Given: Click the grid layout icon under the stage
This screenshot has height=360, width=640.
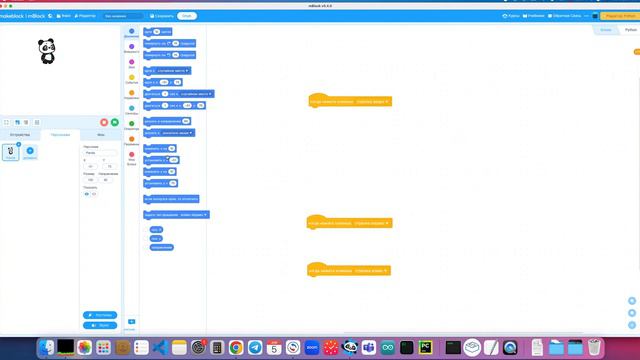Looking at the screenshot, I should pos(37,122).
